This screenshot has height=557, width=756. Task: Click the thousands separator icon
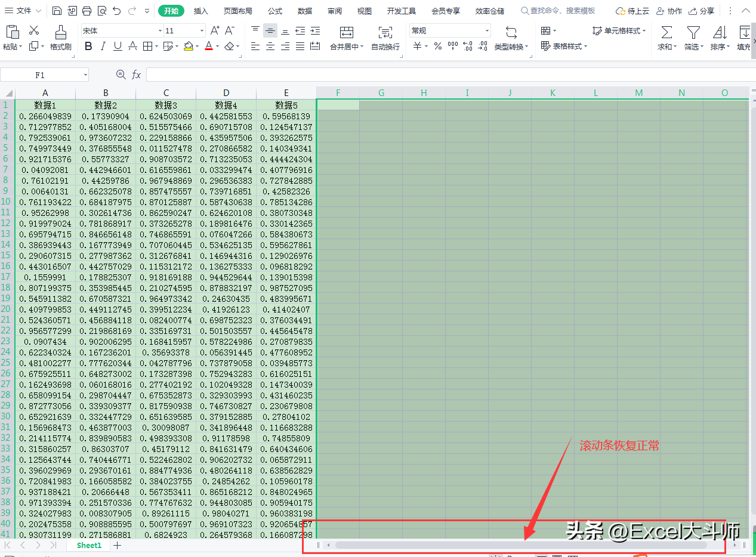coord(453,46)
